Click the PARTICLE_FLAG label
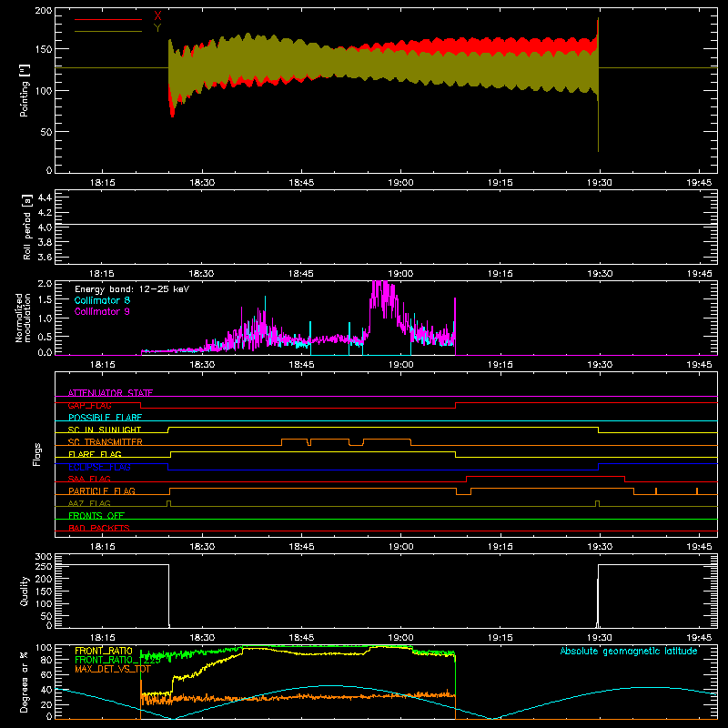The image size is (728, 728). click(102, 490)
